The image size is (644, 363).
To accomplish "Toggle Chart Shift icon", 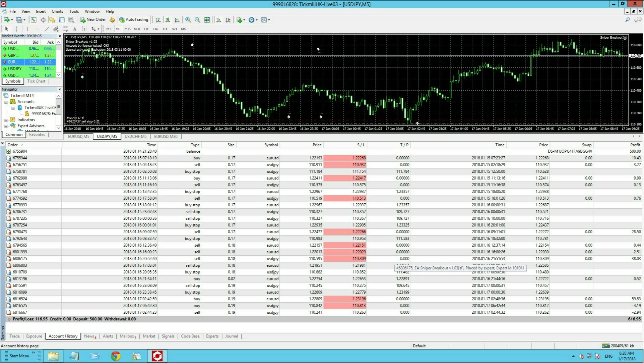I will pyautogui.click(x=228, y=20).
